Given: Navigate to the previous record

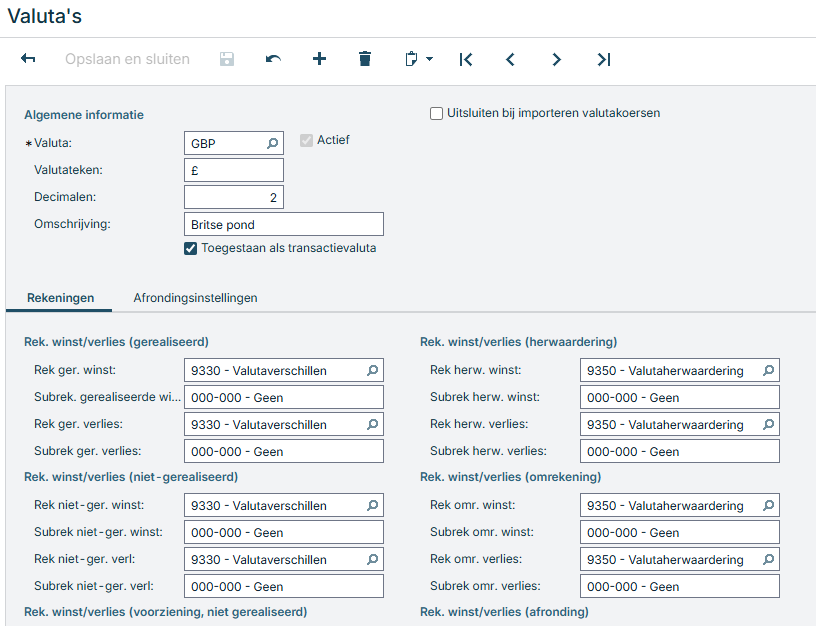Looking at the screenshot, I should tap(510, 59).
